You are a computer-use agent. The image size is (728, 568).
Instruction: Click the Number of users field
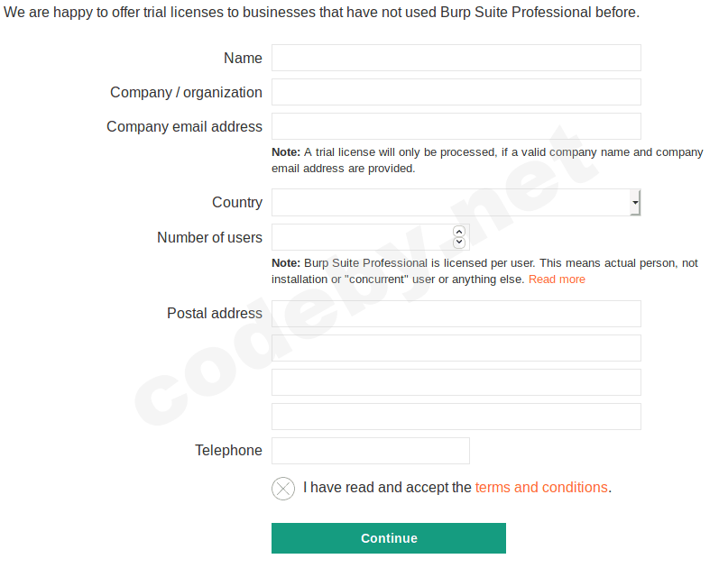pyautogui.click(x=361, y=237)
